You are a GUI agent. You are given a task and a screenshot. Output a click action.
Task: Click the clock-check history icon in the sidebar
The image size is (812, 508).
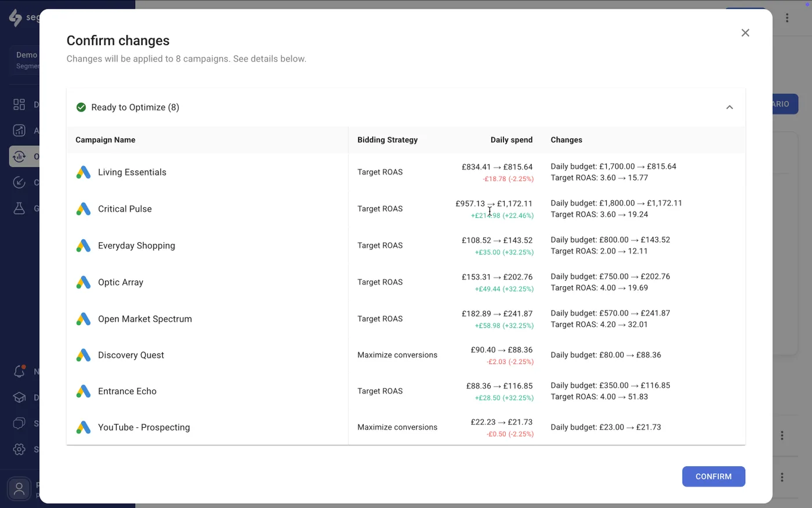[19, 182]
